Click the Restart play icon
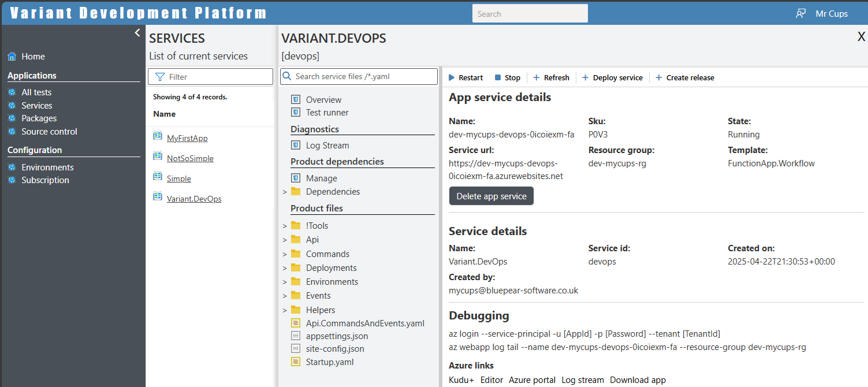Screen dimensions: 868x387 click(452, 77)
